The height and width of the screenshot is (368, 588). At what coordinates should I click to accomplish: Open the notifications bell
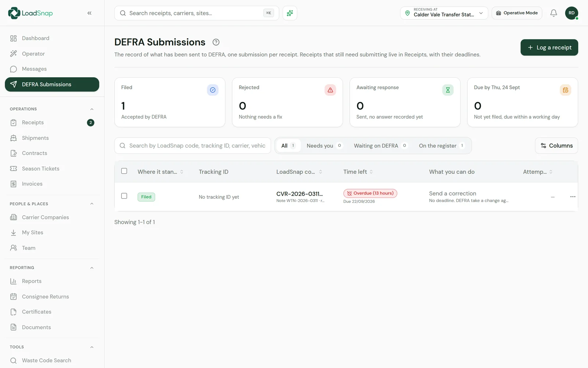553,13
